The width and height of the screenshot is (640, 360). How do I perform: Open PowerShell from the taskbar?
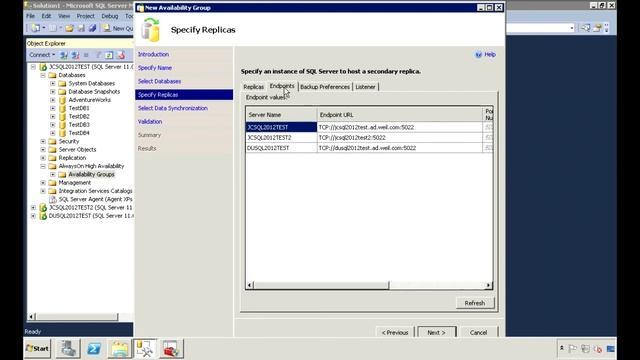point(94,349)
